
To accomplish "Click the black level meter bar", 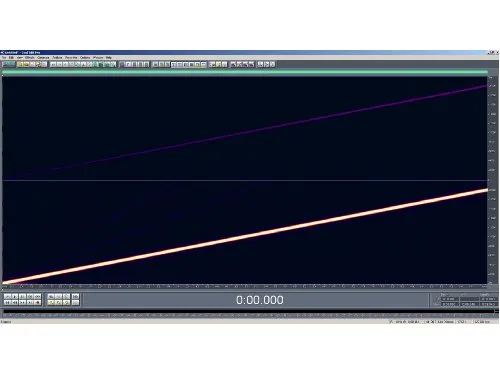I will coord(248,311).
